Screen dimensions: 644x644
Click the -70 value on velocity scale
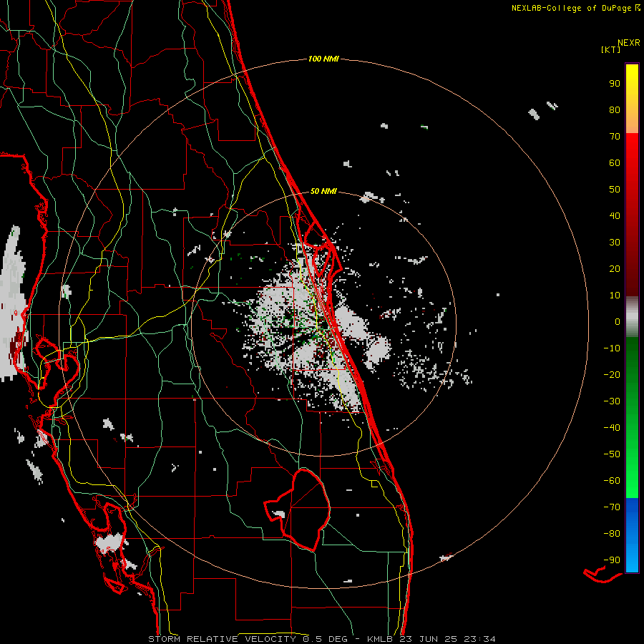click(612, 507)
